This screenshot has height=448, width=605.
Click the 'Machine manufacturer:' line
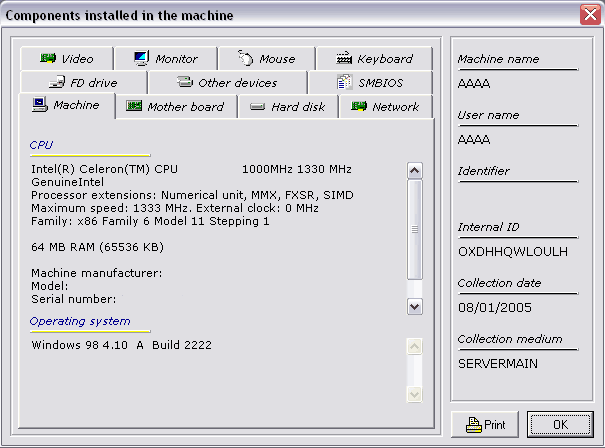97,273
